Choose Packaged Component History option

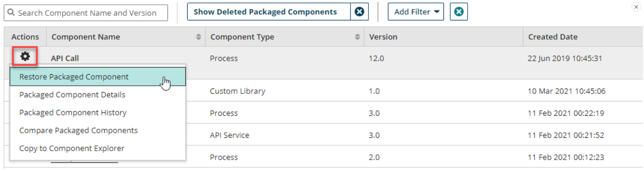pyautogui.click(x=73, y=112)
